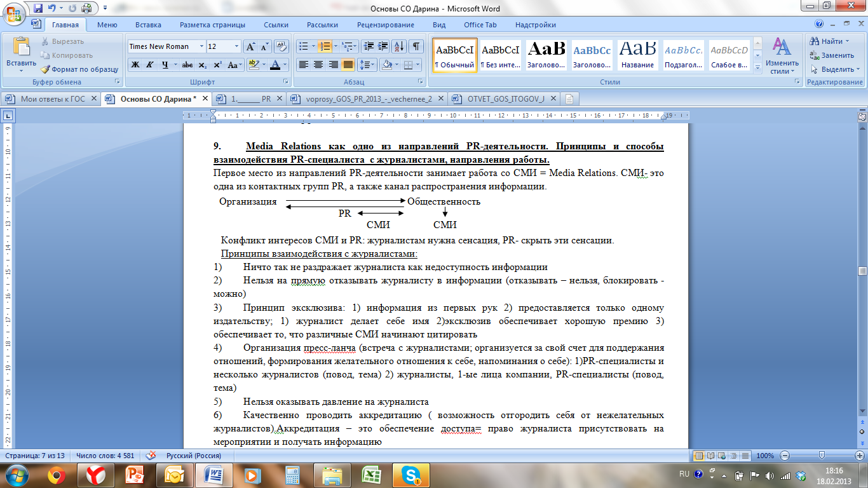Image resolution: width=868 pixels, height=488 pixels.
Task: Open Chrome from the taskbar
Action: (x=57, y=475)
